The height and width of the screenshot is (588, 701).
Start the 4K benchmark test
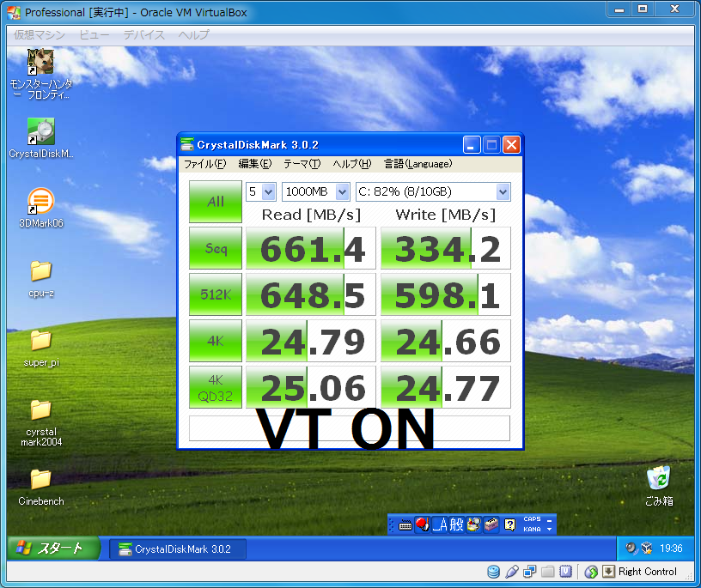click(x=216, y=341)
